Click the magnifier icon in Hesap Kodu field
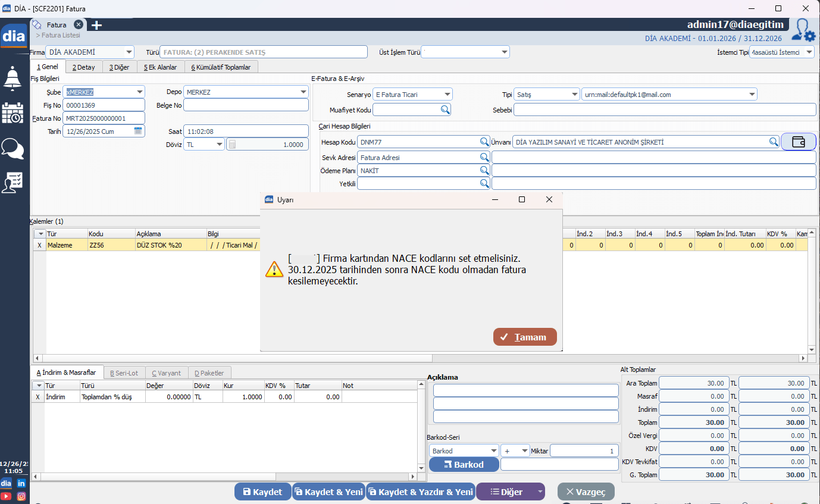Screen dimensions: 820x504 pos(484,142)
